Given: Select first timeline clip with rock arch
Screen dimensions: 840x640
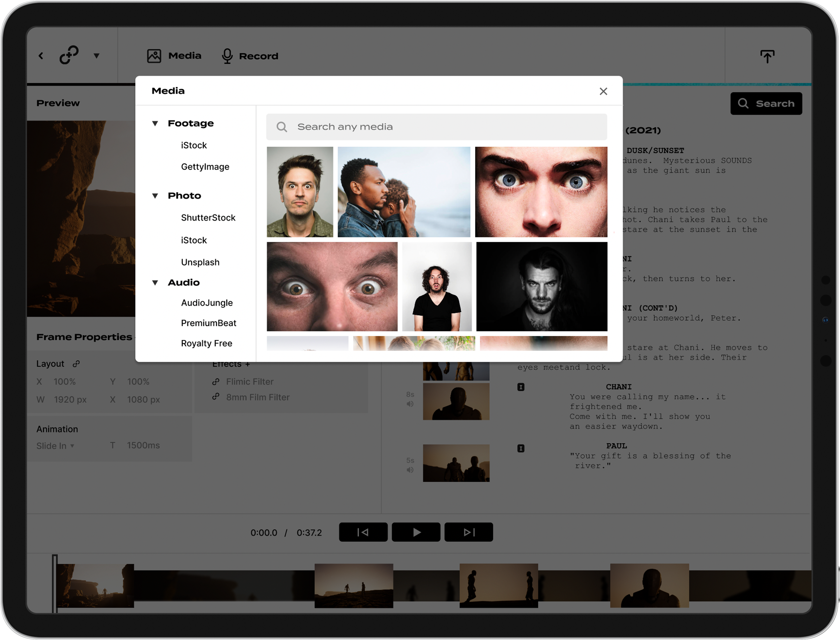Looking at the screenshot, I should [95, 586].
